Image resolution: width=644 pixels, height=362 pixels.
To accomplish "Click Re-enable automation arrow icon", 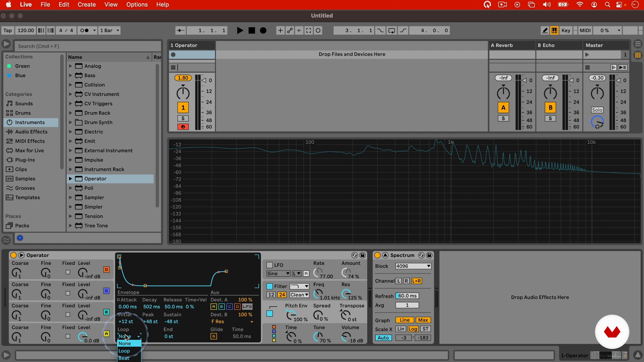I will pos(299,31).
